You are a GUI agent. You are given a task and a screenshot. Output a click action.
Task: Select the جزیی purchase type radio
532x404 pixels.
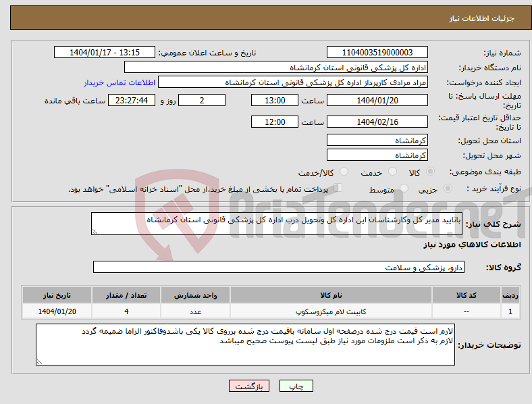448,188
